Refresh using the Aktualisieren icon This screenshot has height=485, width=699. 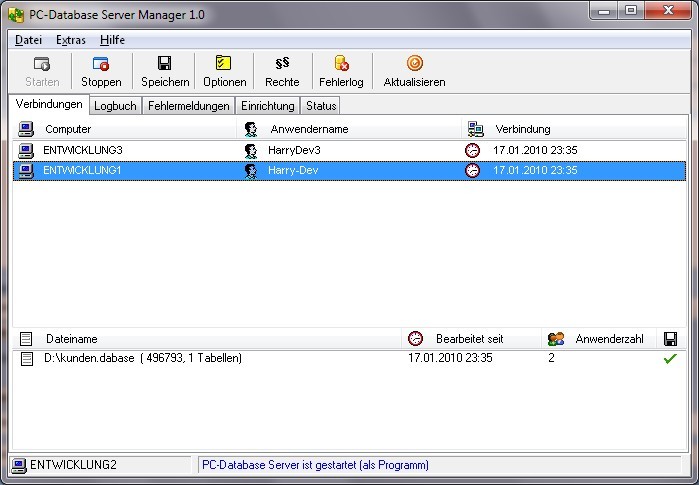[x=414, y=64]
